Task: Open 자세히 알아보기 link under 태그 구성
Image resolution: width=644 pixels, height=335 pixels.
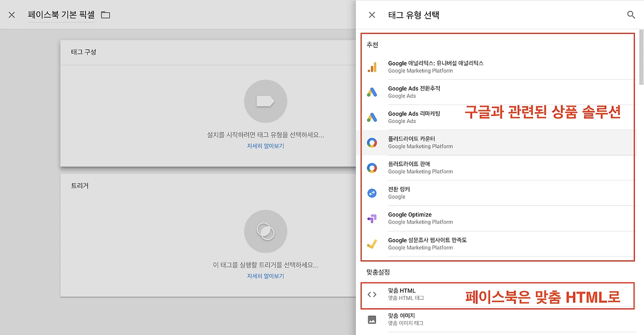Action: coord(265,146)
